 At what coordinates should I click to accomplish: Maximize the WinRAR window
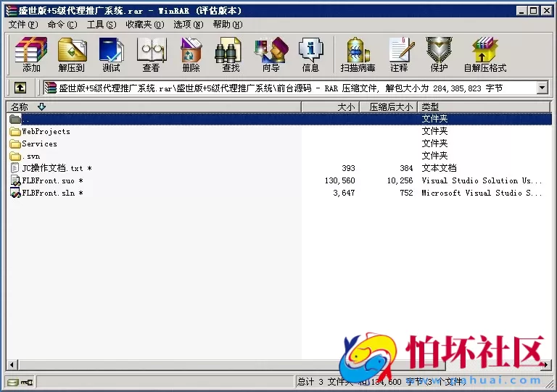tap(533, 11)
